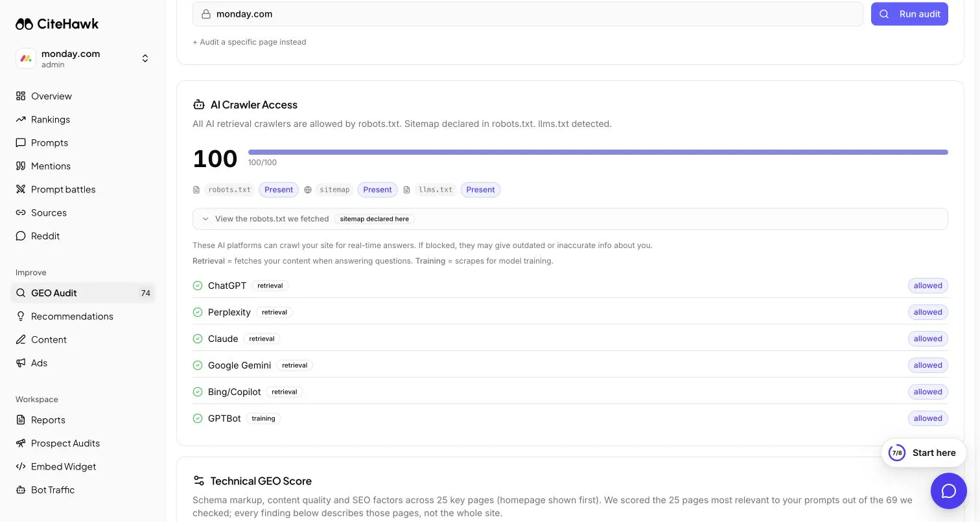Viewport: 980px width, 522px height.
Task: Open the Overview page
Action: point(83,96)
